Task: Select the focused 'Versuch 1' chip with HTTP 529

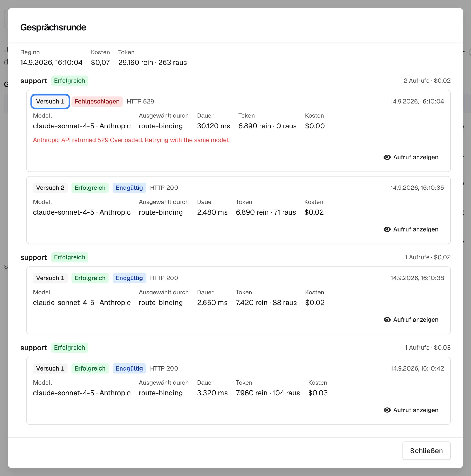Action: (50, 101)
